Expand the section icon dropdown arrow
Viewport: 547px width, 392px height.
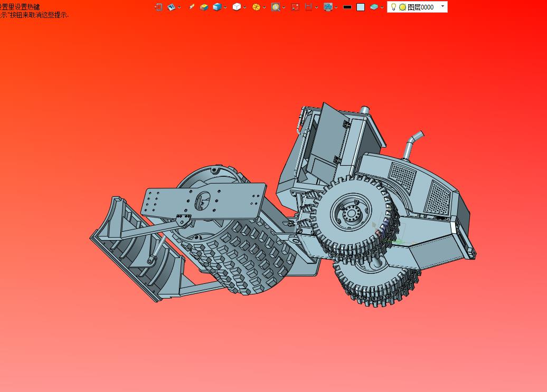(x=316, y=7)
